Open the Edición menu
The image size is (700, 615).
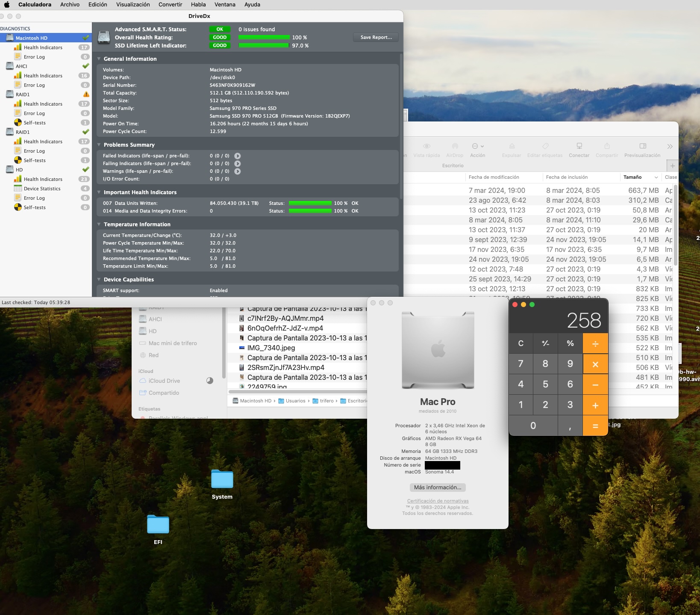click(98, 5)
